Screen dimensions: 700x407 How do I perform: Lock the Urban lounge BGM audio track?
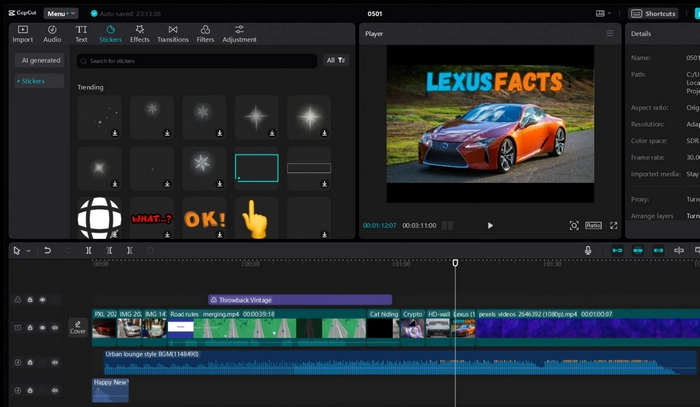pos(30,362)
